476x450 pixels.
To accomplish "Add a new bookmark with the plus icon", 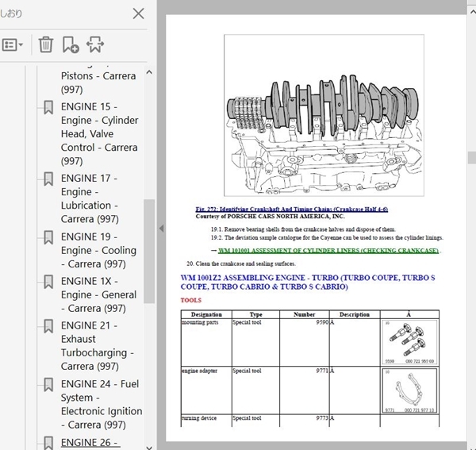I will pyautogui.click(x=71, y=44).
